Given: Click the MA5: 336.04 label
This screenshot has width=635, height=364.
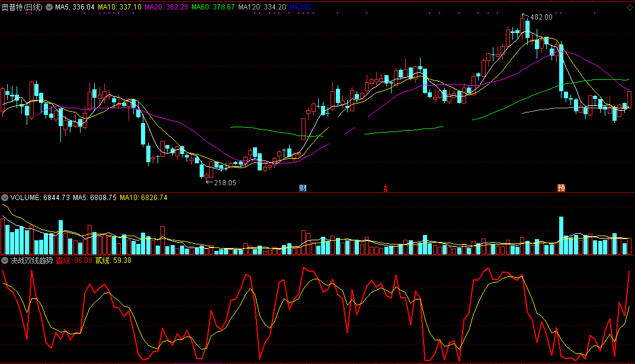Looking at the screenshot, I should coord(75,7).
